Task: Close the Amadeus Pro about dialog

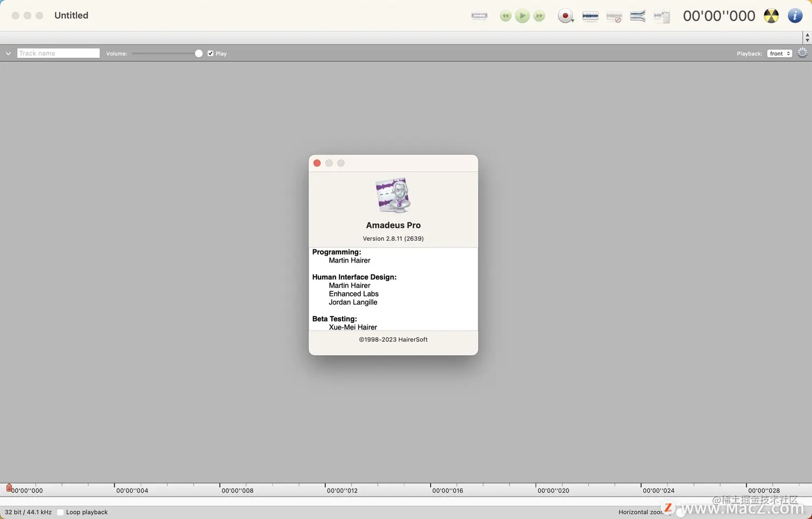Action: [x=317, y=163]
